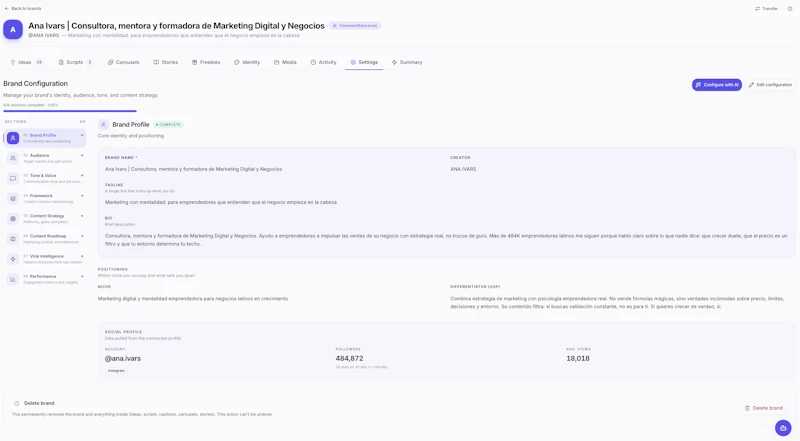Click Configure with AI button

pos(717,85)
